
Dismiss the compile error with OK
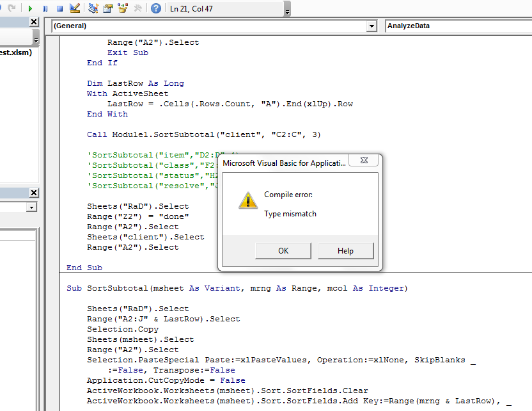283,251
